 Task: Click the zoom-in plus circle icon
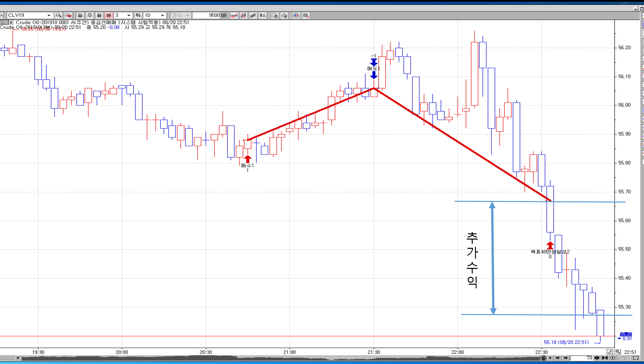pos(612,358)
